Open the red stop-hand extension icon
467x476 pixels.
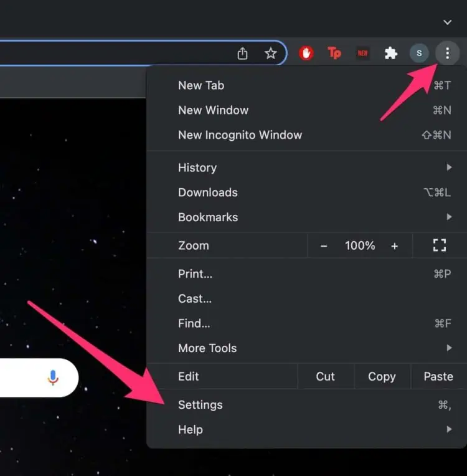pos(306,53)
